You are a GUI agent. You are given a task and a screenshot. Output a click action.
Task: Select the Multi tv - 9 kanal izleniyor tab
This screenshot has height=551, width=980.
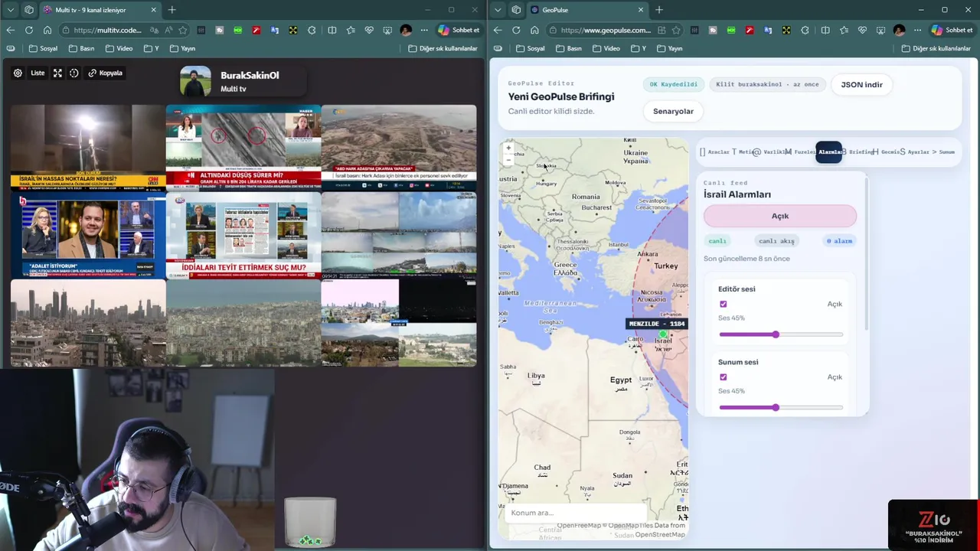pyautogui.click(x=100, y=10)
